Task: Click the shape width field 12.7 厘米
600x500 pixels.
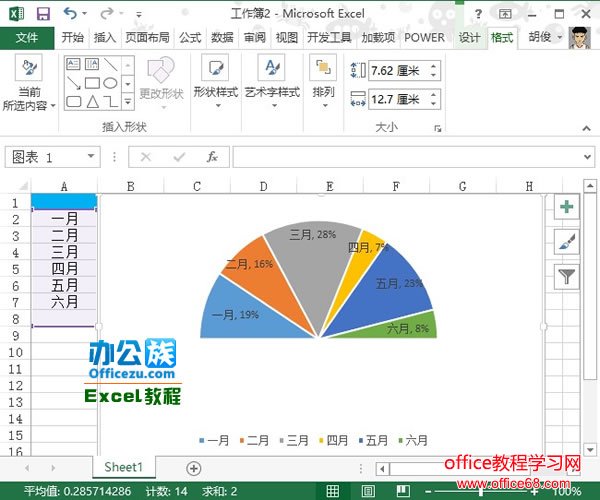Action: point(398,99)
